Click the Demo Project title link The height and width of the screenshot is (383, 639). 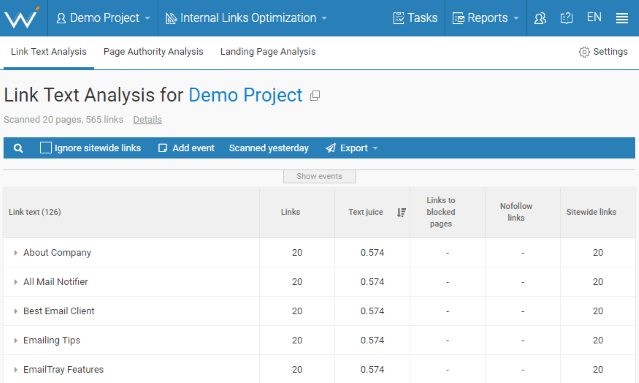(245, 95)
